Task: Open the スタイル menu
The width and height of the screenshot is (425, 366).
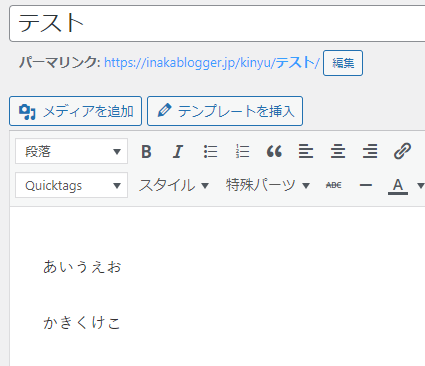Action: tap(174, 185)
